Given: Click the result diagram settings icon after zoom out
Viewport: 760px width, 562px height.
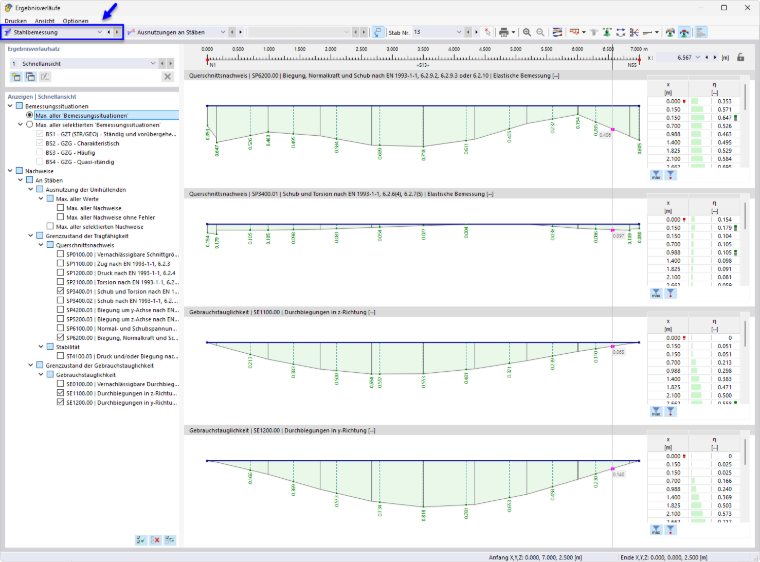Looking at the screenshot, I should [x=557, y=32].
